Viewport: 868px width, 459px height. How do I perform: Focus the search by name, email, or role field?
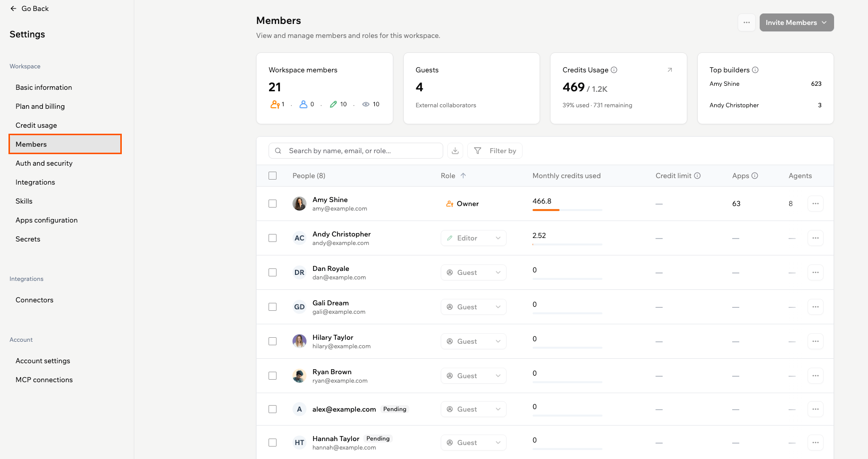[356, 151]
